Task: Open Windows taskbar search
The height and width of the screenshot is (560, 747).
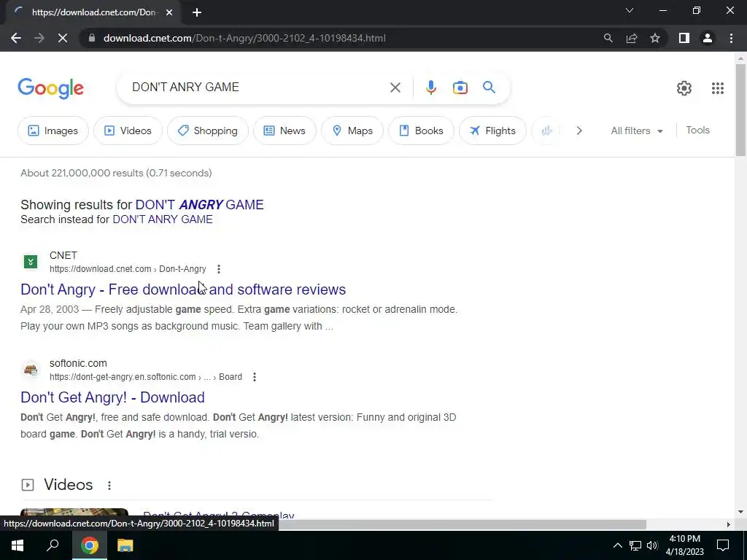Action: 53,545
